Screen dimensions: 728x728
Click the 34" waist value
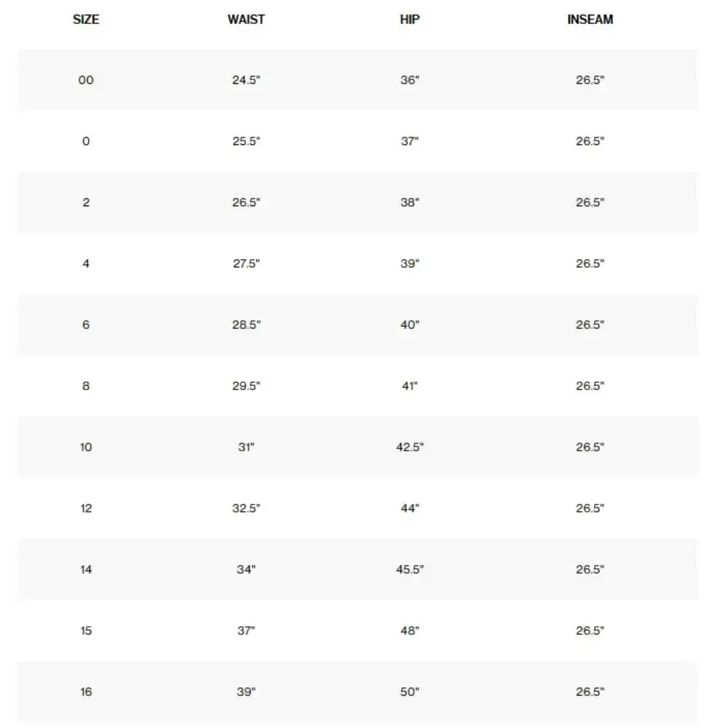246,569
